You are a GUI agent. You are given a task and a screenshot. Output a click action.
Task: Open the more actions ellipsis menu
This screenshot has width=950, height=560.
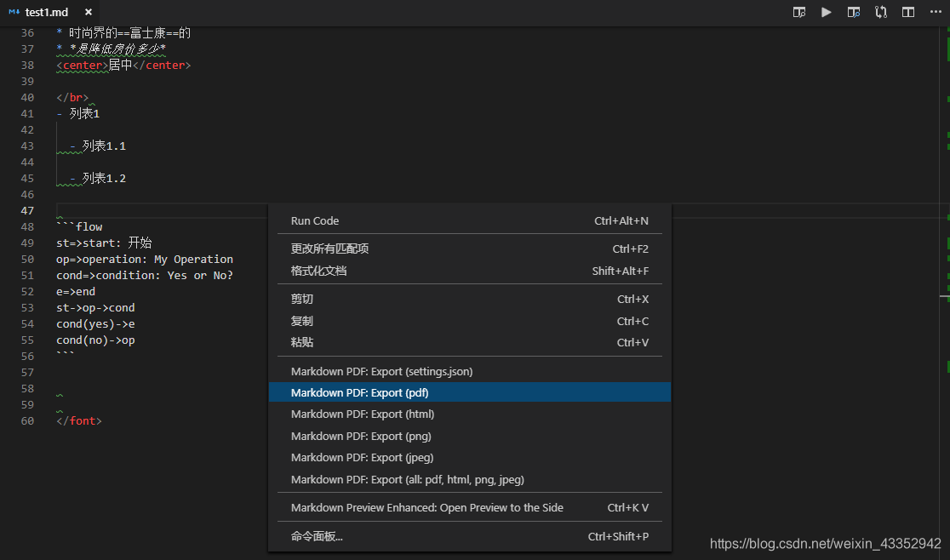tap(936, 12)
